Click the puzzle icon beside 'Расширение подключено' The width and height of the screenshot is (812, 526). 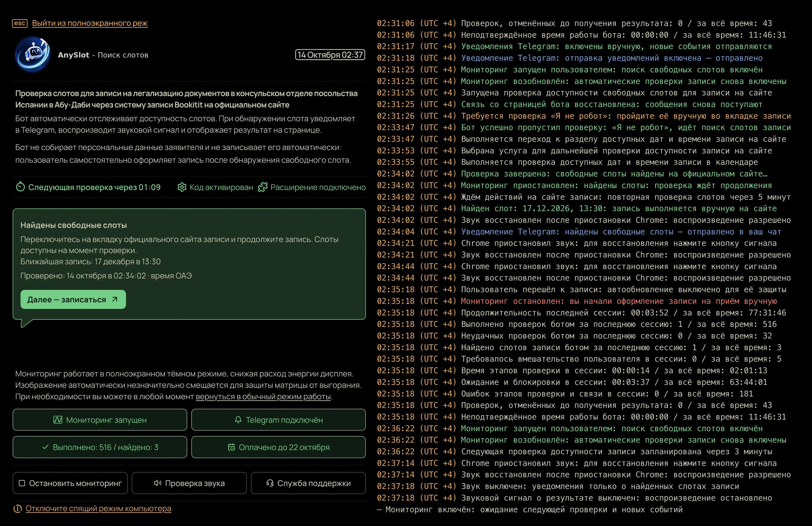click(262, 187)
